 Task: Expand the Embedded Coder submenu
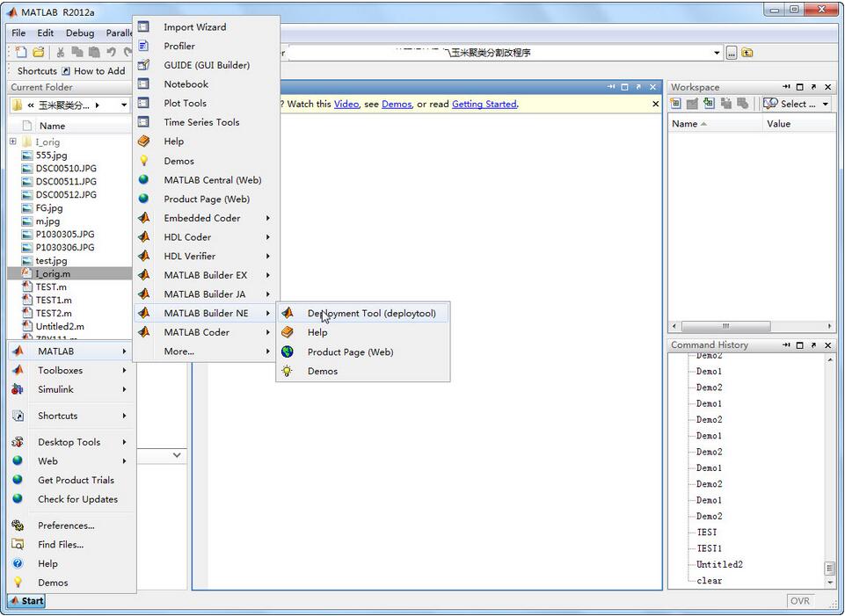(x=268, y=218)
